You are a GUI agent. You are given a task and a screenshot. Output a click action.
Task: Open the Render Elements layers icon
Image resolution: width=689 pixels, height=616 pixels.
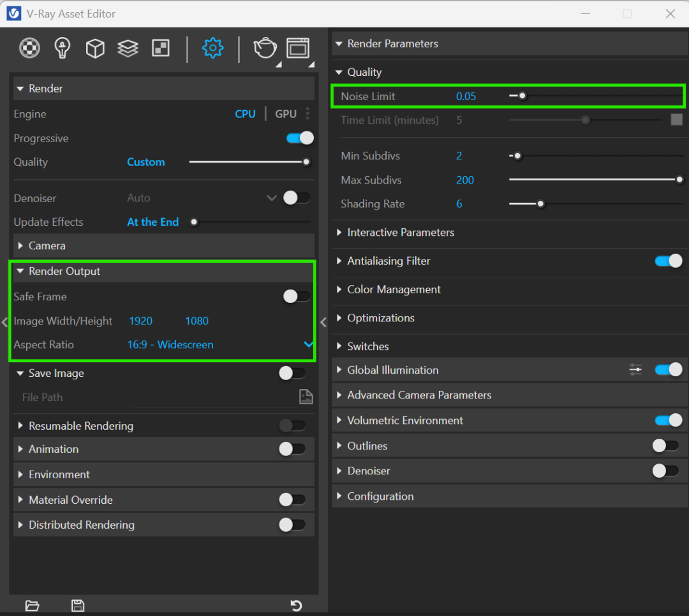128,48
